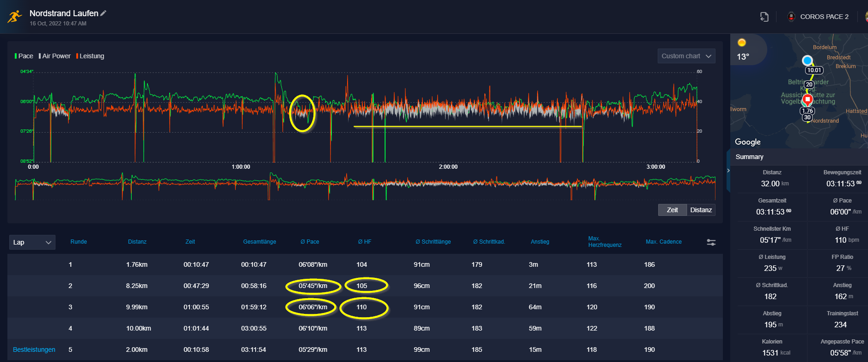Collapse the summary side panel arrow
Screen dimensions: 868x362
[x=728, y=171]
